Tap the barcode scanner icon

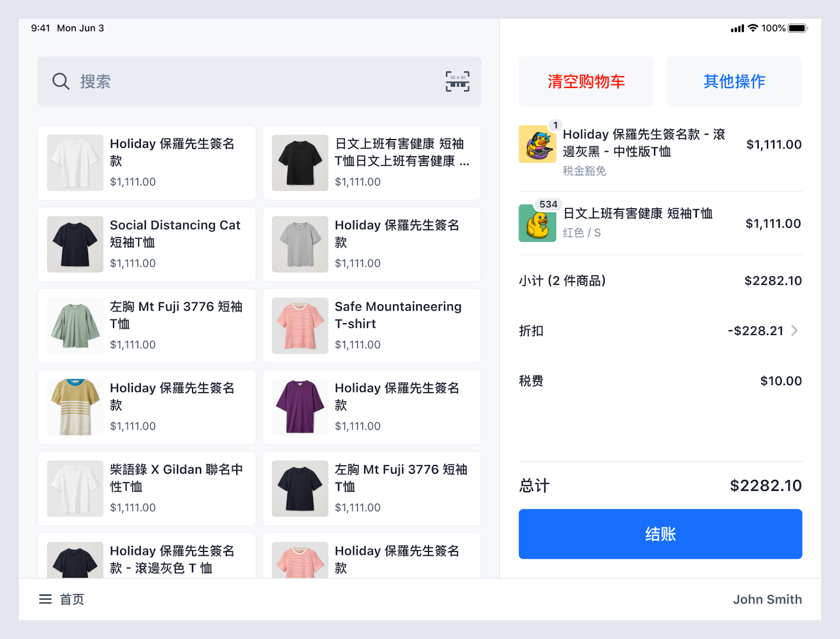coord(457,81)
